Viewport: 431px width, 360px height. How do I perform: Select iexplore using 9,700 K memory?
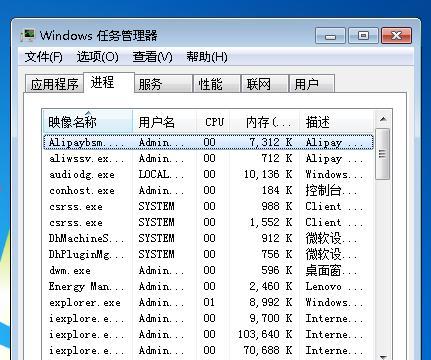click(x=208, y=318)
